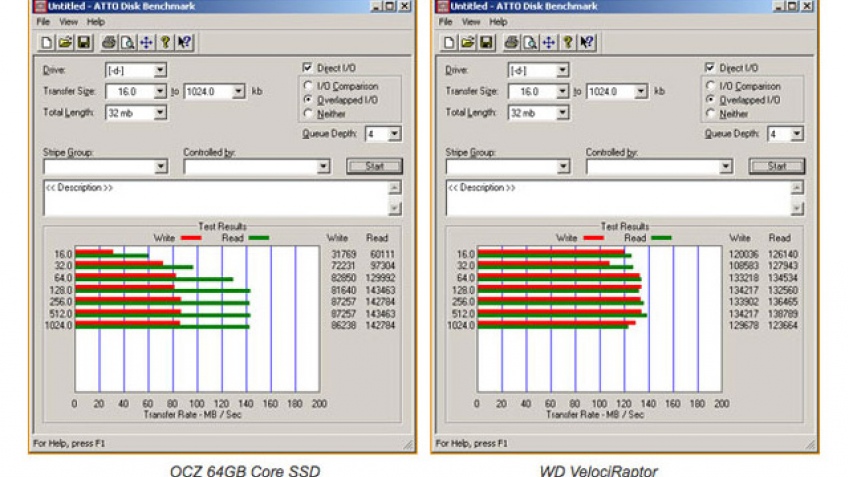Click four-arrow move icon in right window
The width and height of the screenshot is (848, 477).
pyautogui.click(x=549, y=42)
